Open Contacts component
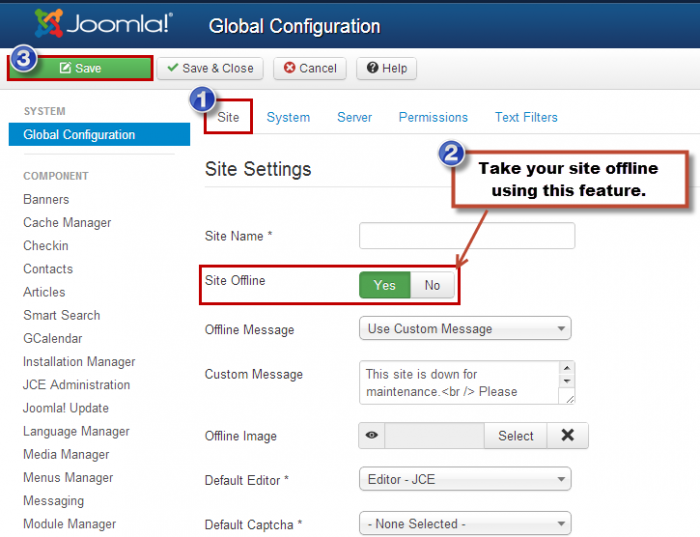 click(48, 269)
